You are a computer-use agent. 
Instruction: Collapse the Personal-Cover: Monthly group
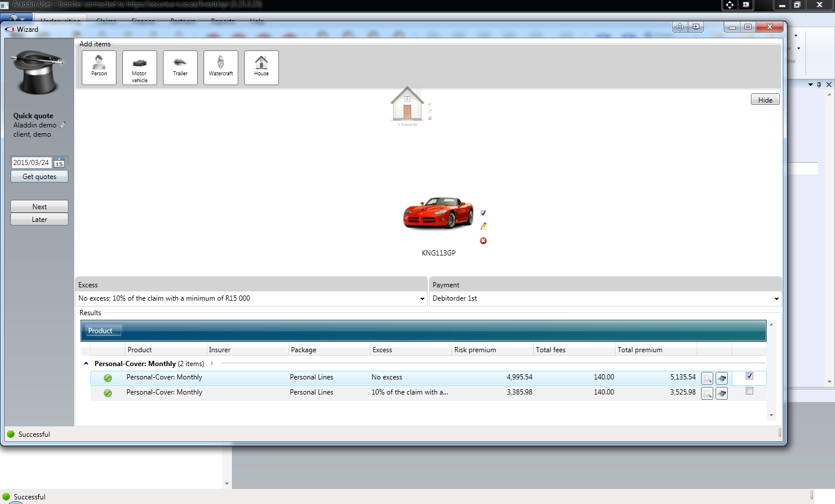click(86, 364)
